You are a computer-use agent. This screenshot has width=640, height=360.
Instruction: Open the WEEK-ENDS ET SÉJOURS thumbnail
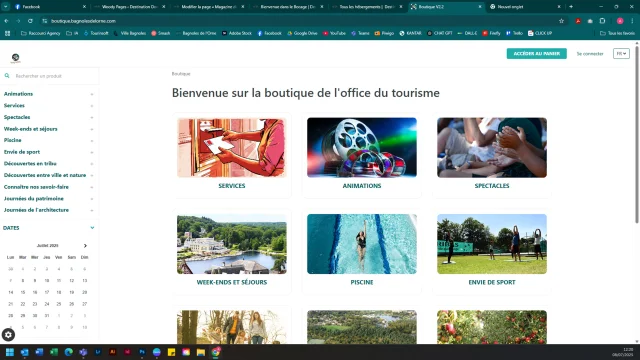click(232, 244)
